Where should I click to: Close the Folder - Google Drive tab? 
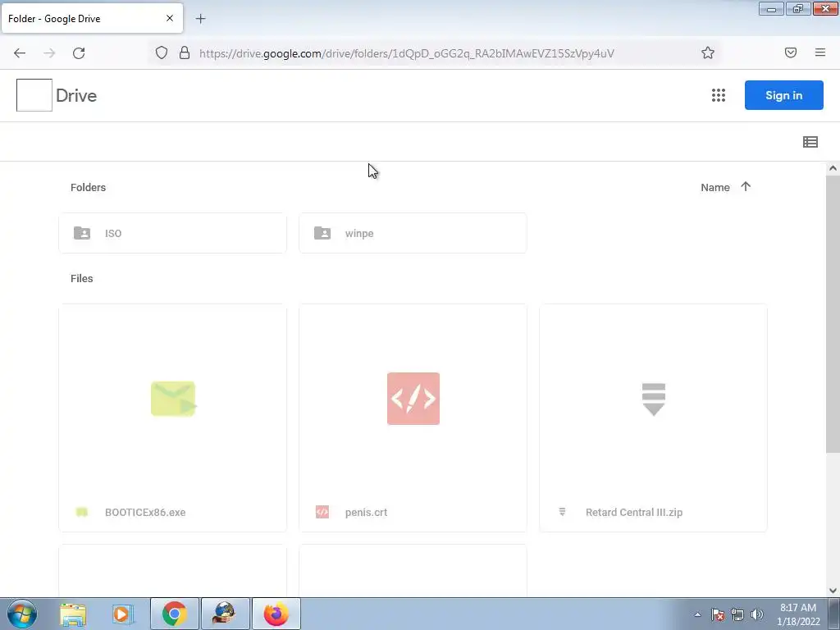coord(170,18)
